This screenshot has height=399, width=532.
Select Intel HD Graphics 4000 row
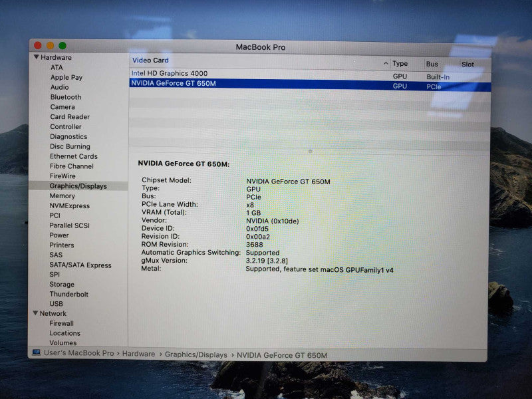310,74
